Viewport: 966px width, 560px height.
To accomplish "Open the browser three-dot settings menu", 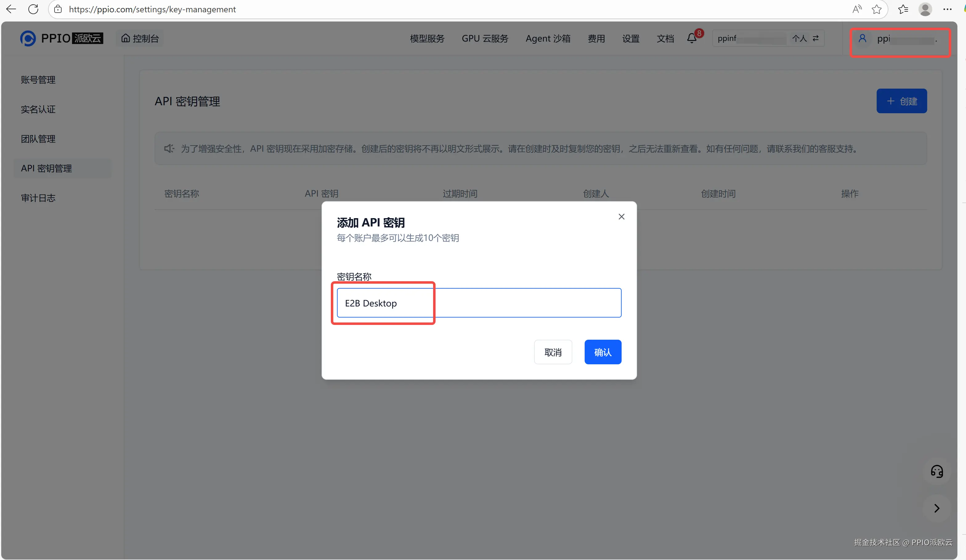I will 947,9.
